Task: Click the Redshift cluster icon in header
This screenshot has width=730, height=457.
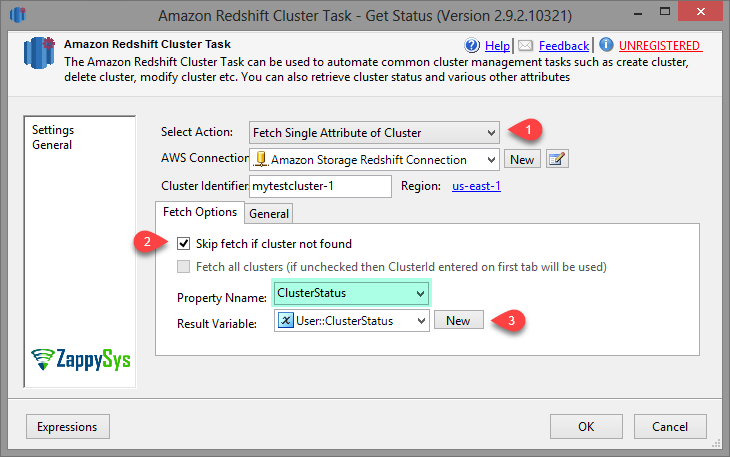Action: 39,53
